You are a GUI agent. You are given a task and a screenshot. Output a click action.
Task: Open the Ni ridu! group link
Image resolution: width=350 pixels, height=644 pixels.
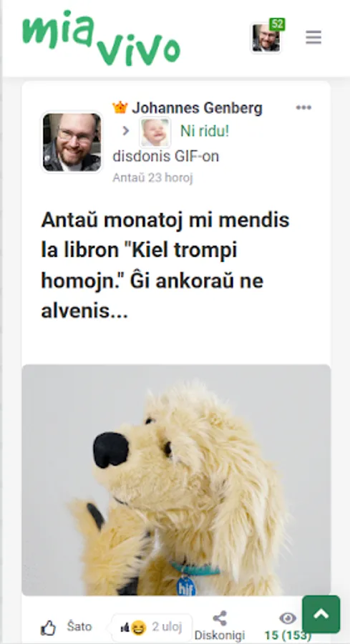tap(205, 132)
